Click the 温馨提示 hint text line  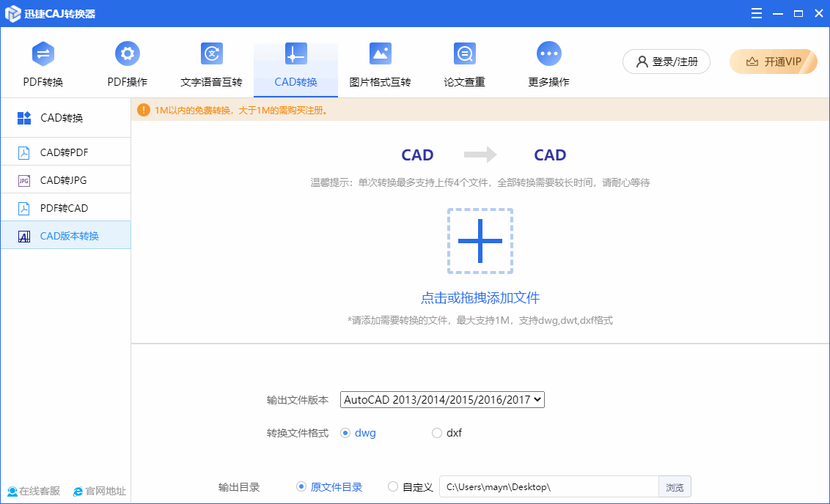pos(480,182)
